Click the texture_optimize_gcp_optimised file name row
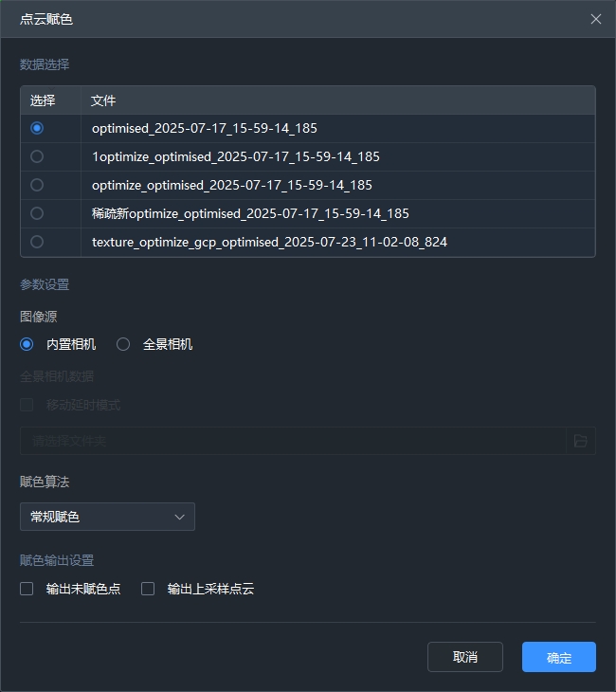Viewport: 616px width, 692px height. 269,242
